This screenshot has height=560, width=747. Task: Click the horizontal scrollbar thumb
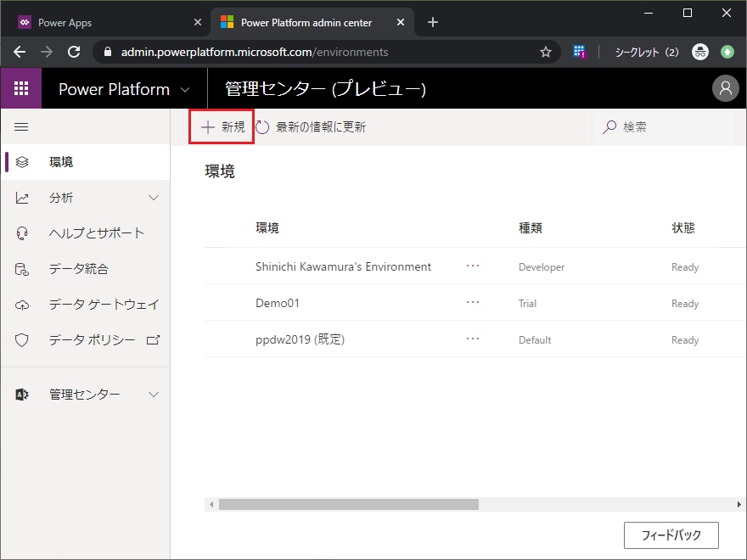pyautogui.click(x=349, y=504)
